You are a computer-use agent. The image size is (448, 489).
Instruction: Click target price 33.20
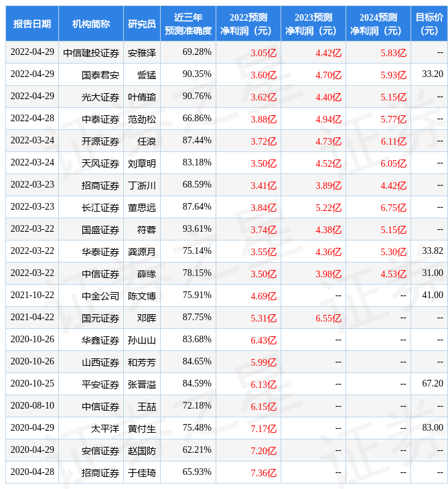[433, 74]
